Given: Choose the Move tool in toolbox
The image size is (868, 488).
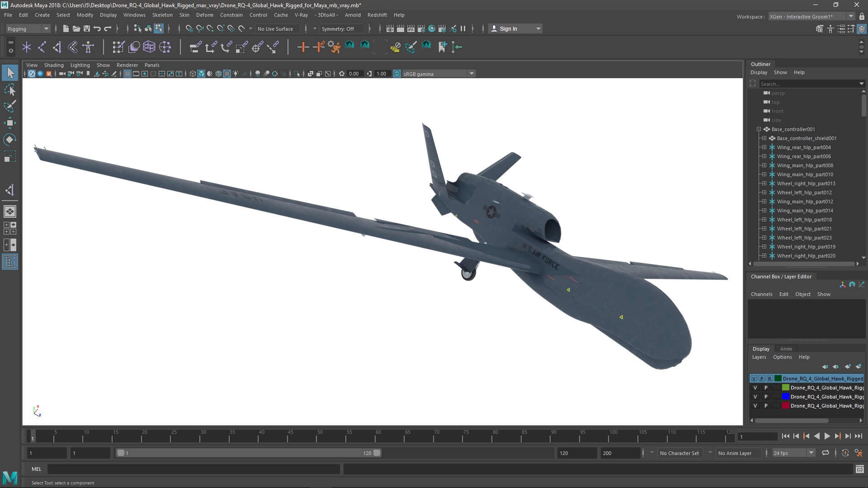Looking at the screenshot, I should coord(10,123).
